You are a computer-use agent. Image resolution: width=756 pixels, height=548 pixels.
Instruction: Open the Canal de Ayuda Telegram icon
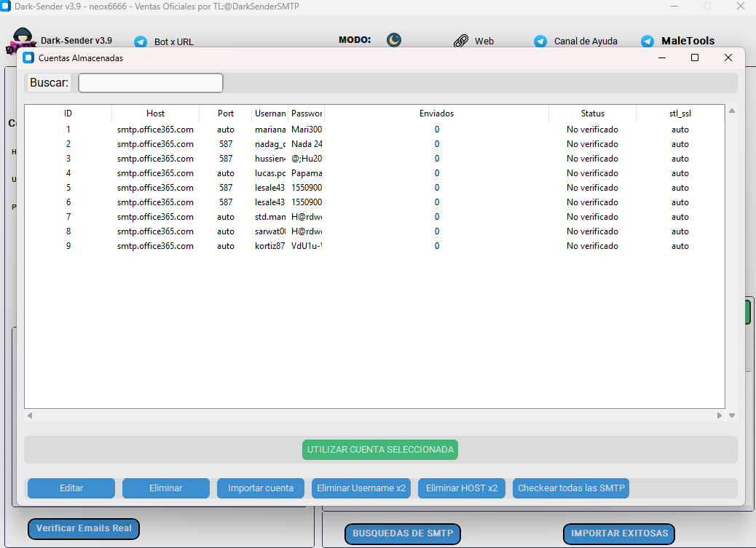[540, 41]
